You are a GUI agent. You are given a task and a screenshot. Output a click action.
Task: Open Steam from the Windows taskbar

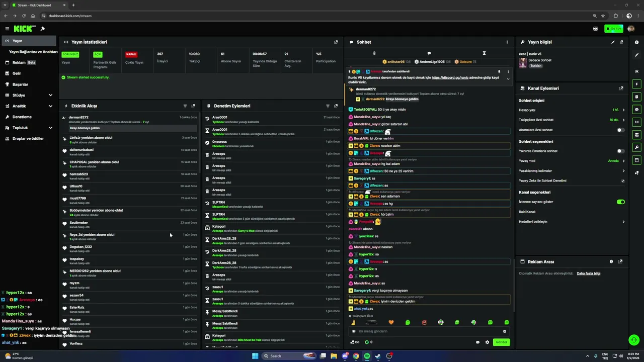[x=378, y=356]
